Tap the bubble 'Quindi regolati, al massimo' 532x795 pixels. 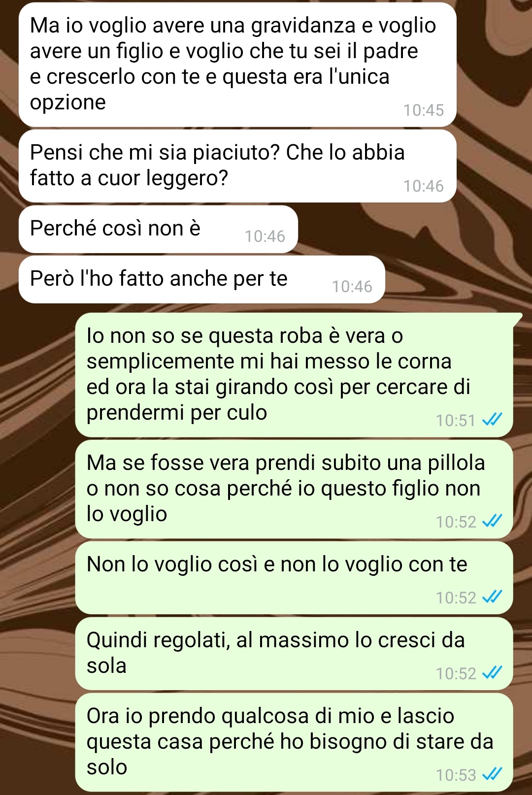(x=294, y=654)
